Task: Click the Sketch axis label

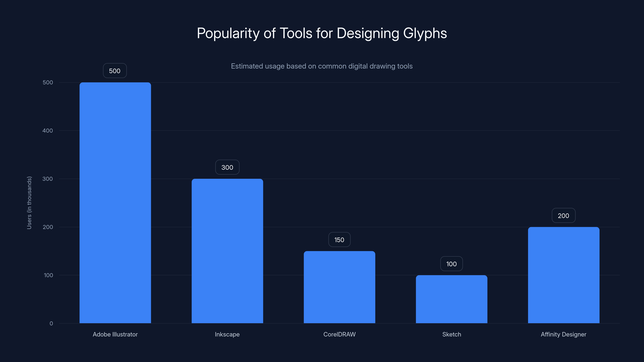Action: click(x=451, y=334)
